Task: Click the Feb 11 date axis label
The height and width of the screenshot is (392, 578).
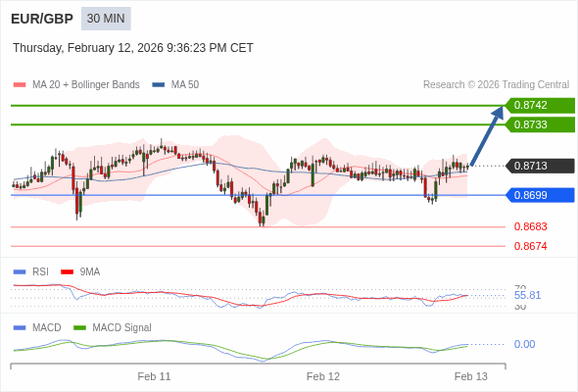Action: [154, 376]
